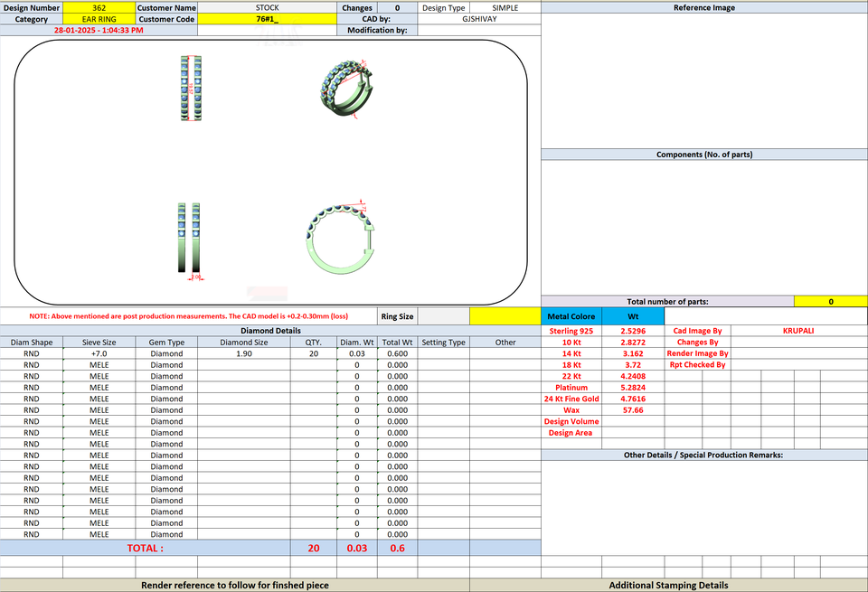Select the Changes count cell showing 0

[397, 8]
